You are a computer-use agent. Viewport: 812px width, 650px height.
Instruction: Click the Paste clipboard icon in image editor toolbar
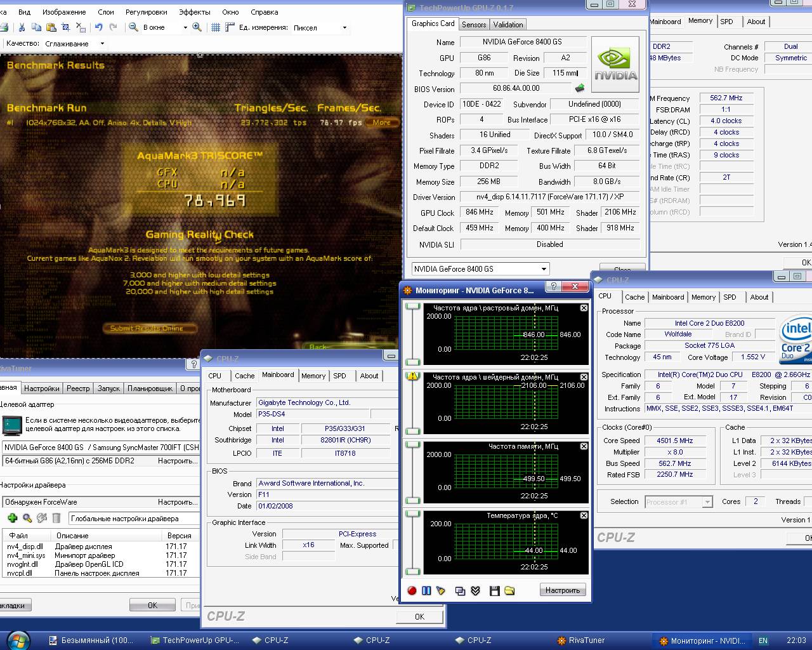pos(51,27)
